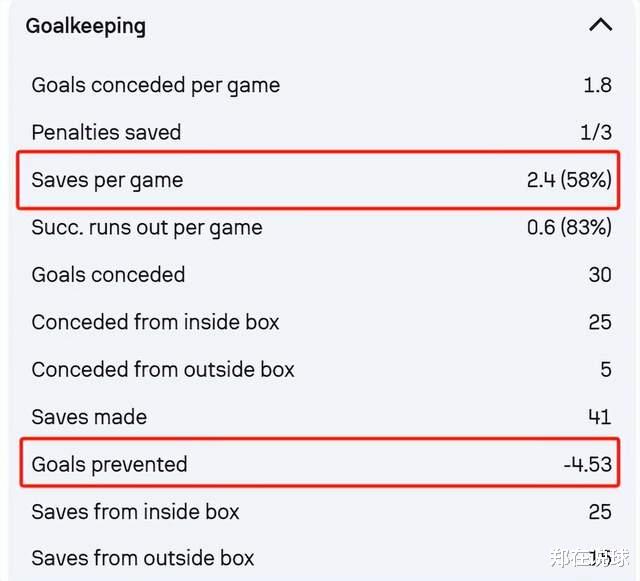The image size is (640, 581).
Task: Click the Goalkeeping section header
Action: [x=85, y=26]
